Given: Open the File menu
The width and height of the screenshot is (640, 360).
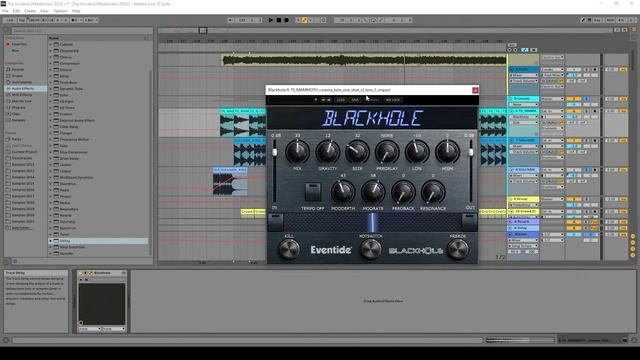Looking at the screenshot, I should [5, 11].
